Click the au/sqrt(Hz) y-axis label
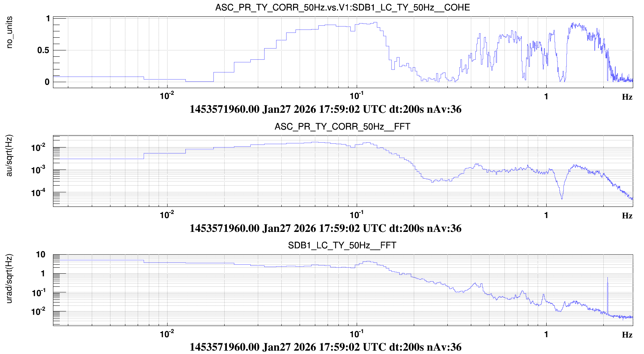 click(10, 155)
